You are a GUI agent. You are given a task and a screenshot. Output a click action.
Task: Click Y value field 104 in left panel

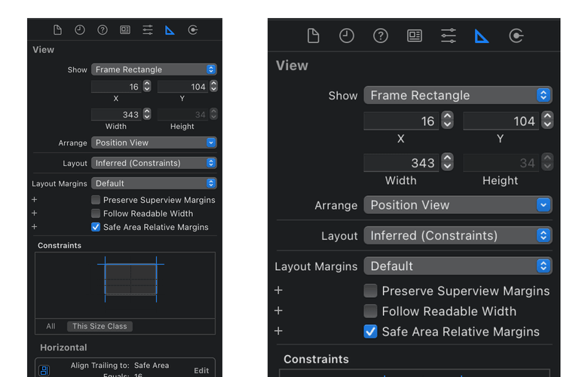pos(183,87)
